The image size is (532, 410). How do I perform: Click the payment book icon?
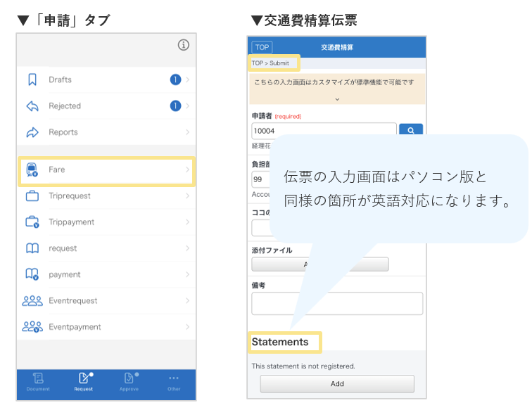[x=32, y=274]
